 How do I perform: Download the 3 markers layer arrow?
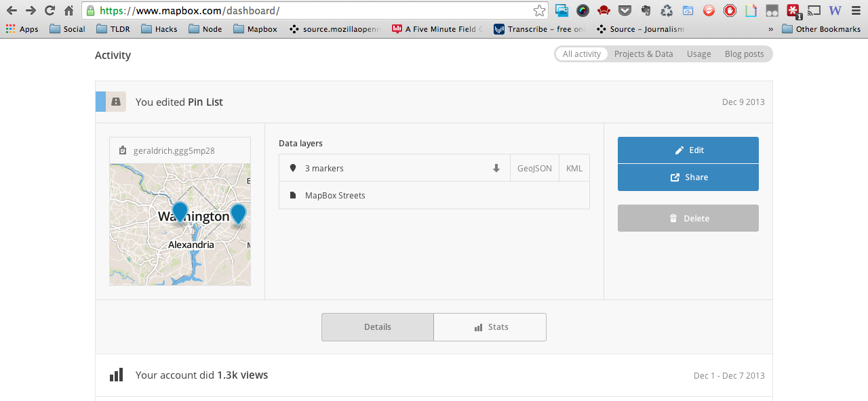click(x=496, y=168)
